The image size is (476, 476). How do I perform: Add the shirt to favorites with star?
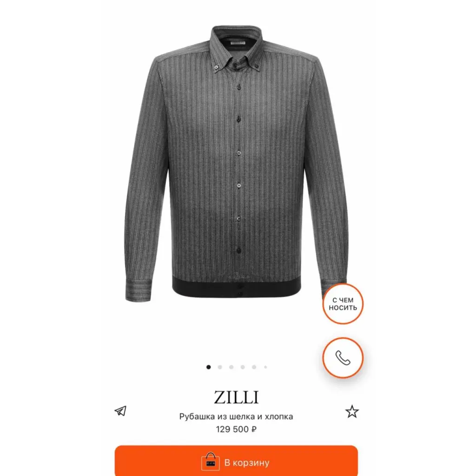(x=352, y=412)
